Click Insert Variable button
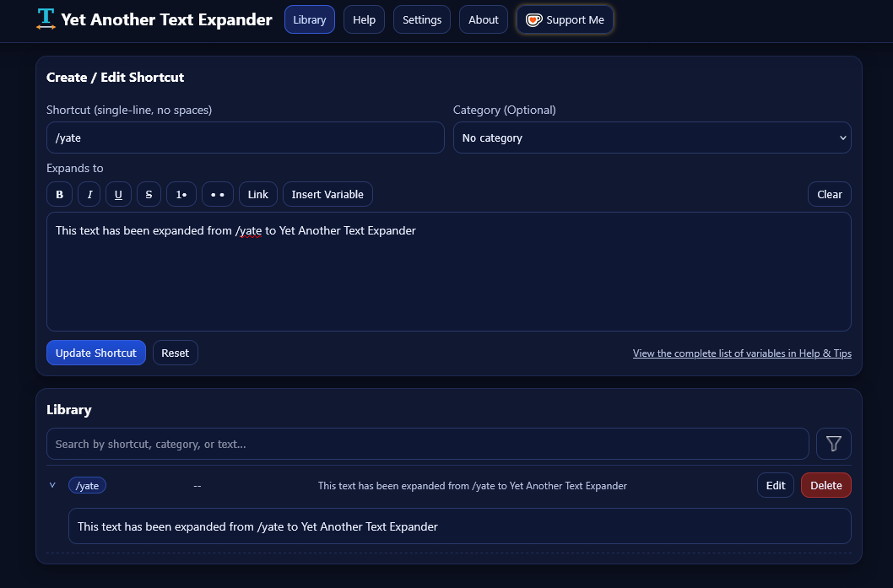Image resolution: width=893 pixels, height=588 pixels. (x=327, y=194)
